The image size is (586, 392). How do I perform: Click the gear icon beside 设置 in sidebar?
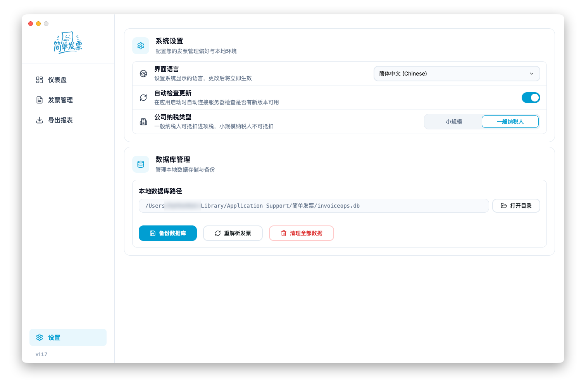pyautogui.click(x=40, y=337)
